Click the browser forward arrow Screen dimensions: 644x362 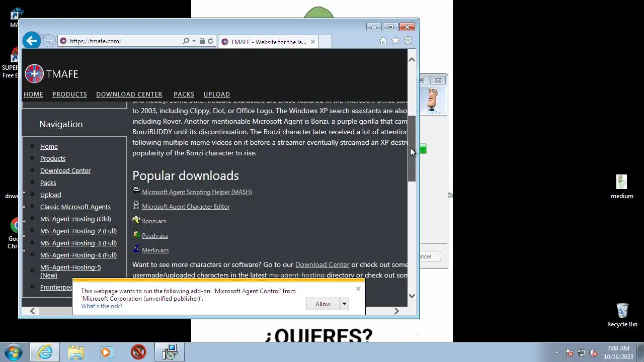[x=49, y=41]
